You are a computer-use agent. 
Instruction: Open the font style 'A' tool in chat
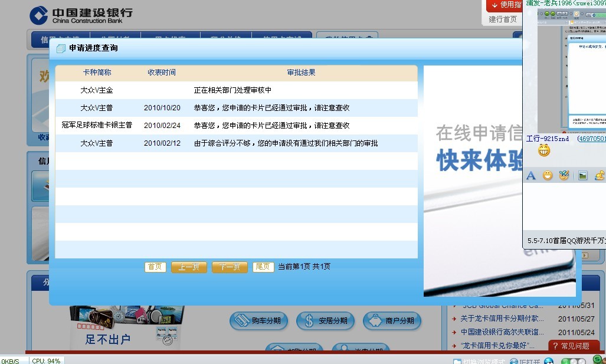(x=530, y=175)
